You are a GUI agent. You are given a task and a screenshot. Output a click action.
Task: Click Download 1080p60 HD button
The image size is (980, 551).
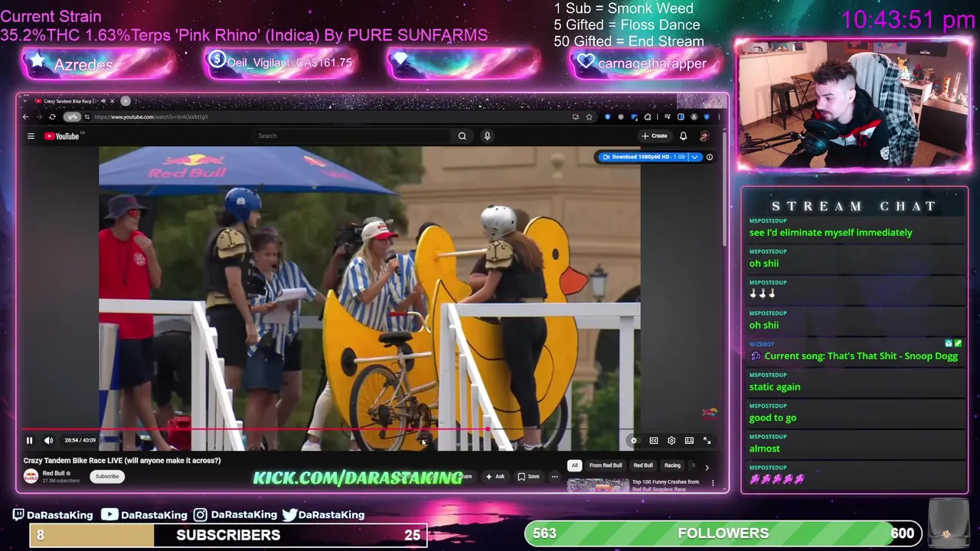point(644,157)
